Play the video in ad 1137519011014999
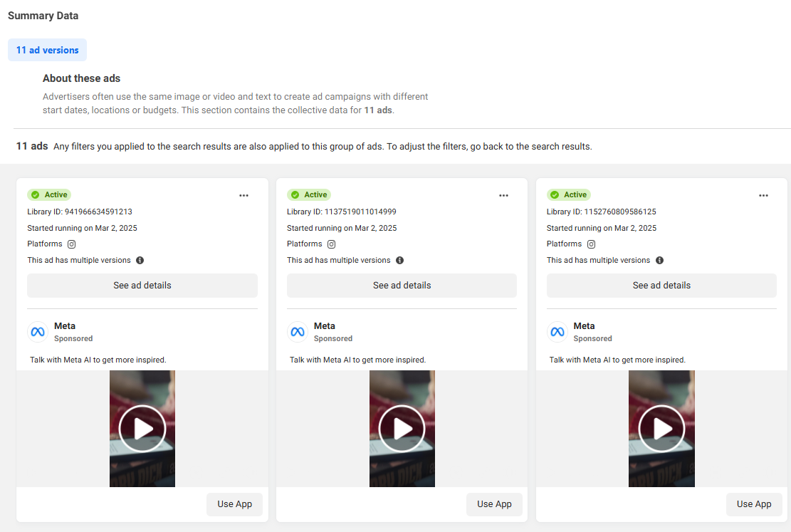 402,429
